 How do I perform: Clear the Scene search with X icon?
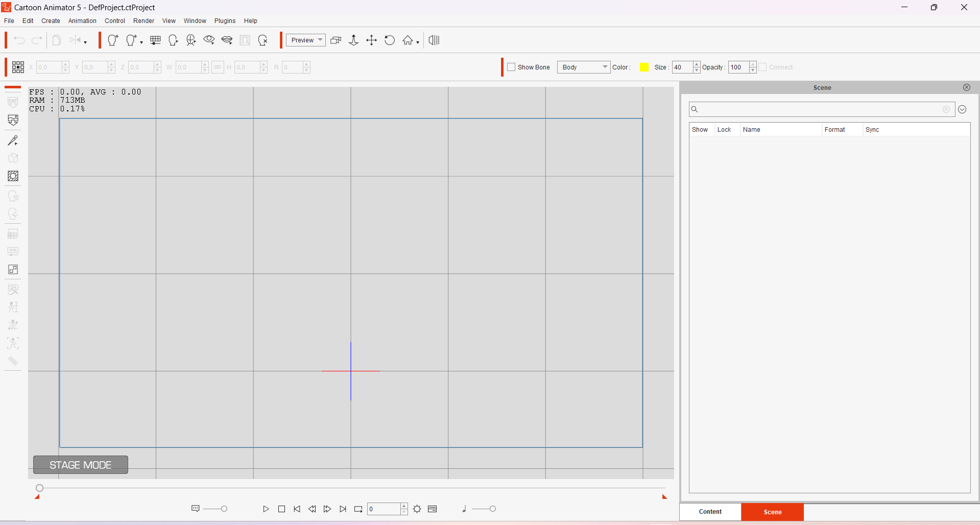click(946, 109)
